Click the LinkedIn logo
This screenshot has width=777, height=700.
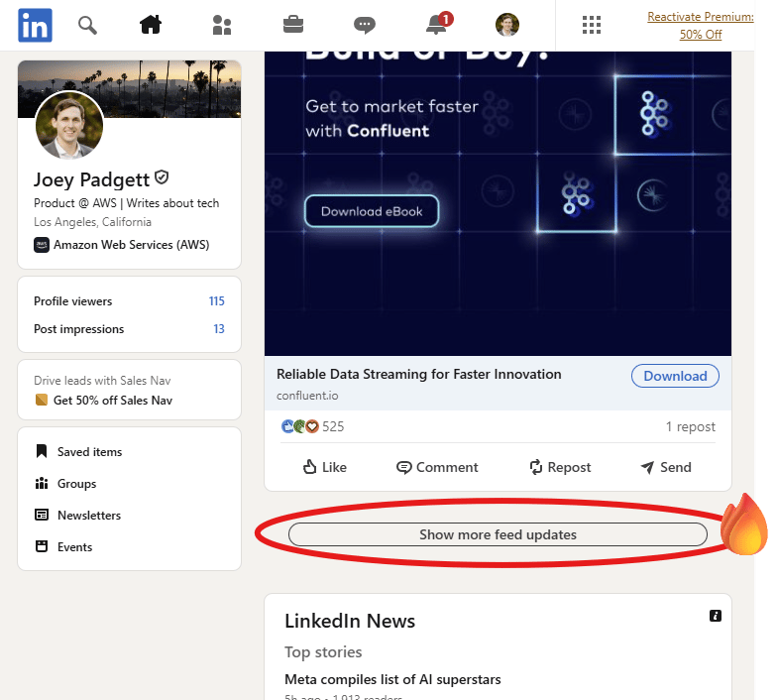[36, 26]
